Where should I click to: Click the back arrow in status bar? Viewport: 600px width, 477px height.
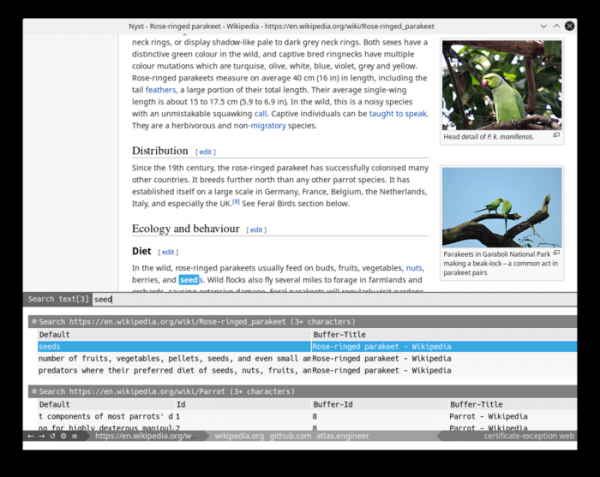[30, 436]
